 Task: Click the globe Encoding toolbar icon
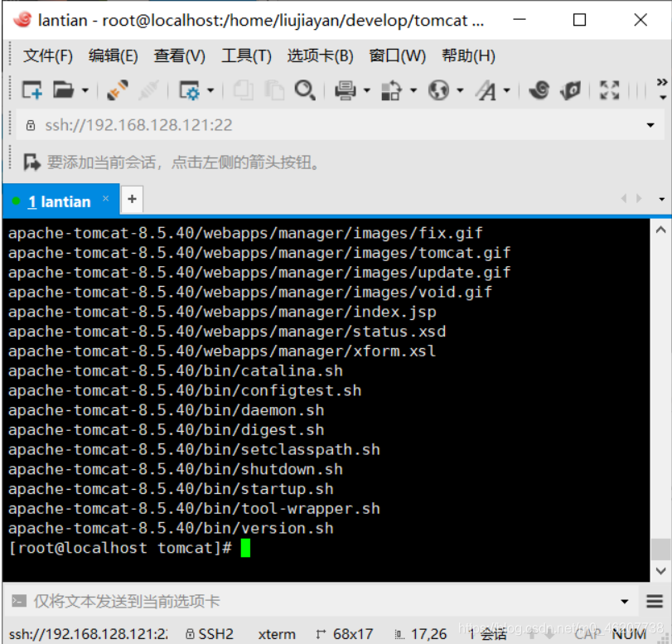click(x=438, y=90)
